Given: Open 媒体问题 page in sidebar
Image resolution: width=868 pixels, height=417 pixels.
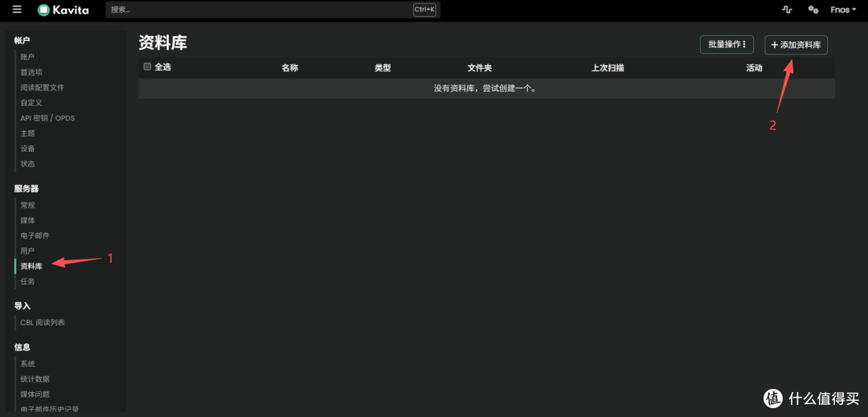Looking at the screenshot, I should coord(35,395).
